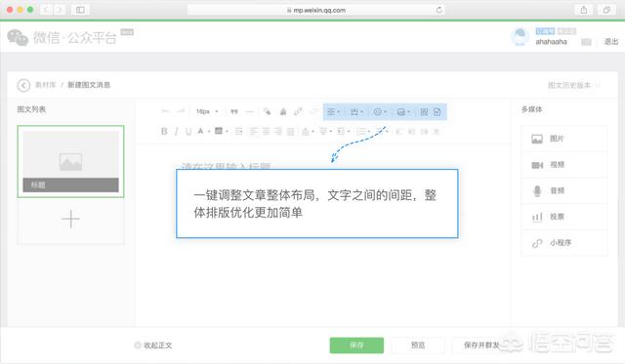Expand the background color dropdown arrow
The width and height of the screenshot is (625, 364).
coord(227,131)
